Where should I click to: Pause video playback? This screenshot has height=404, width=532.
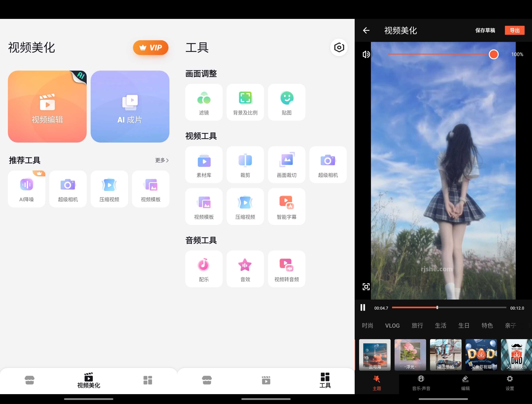[363, 307]
